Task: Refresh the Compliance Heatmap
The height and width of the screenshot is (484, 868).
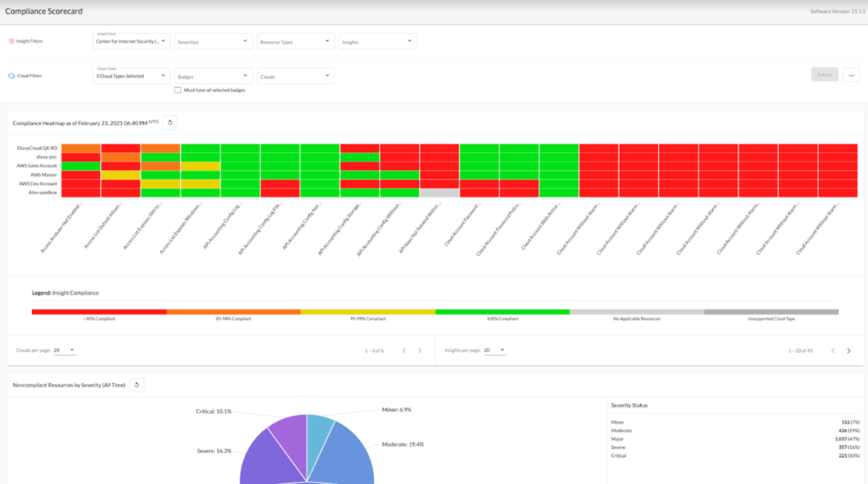Action: (170, 122)
